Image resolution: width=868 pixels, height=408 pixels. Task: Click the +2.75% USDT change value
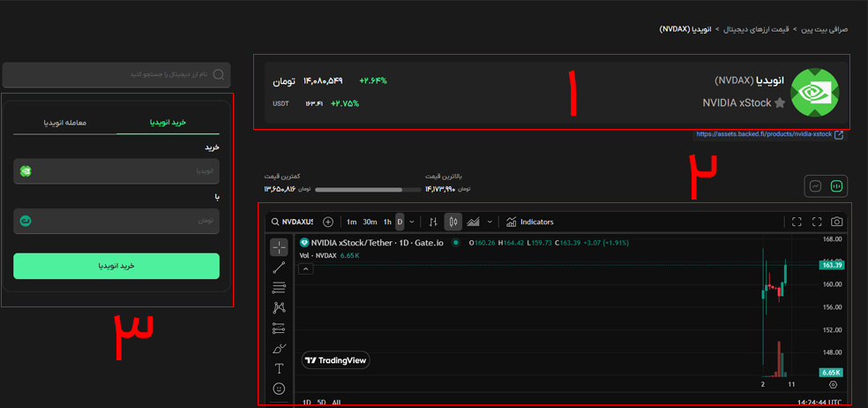click(x=345, y=103)
